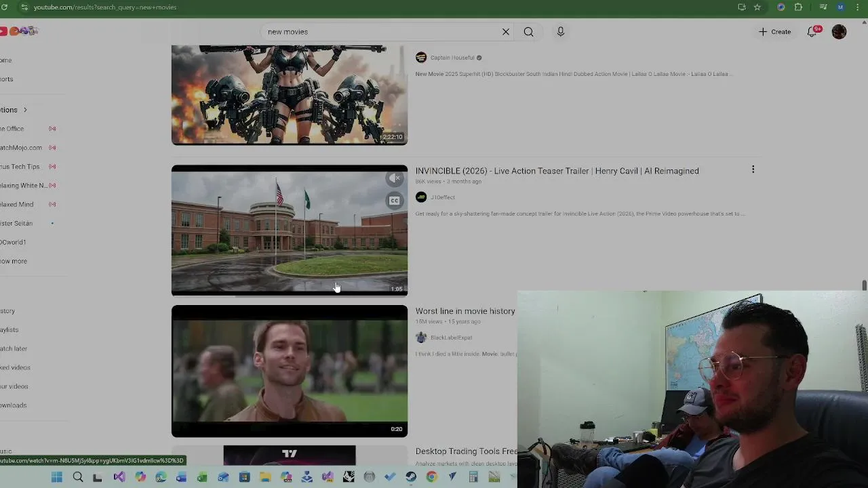Open YouTube notifications bell
The height and width of the screenshot is (488, 868).
[x=812, y=32]
